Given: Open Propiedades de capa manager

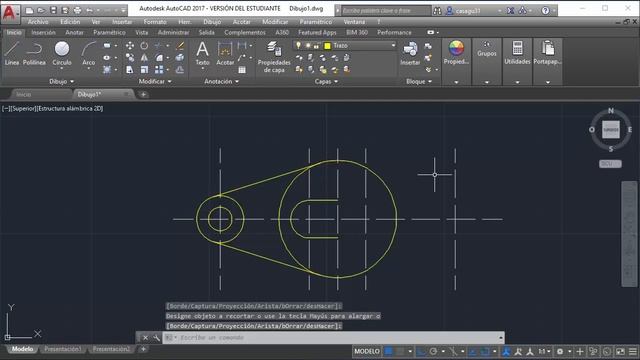Looking at the screenshot, I should tap(274, 57).
